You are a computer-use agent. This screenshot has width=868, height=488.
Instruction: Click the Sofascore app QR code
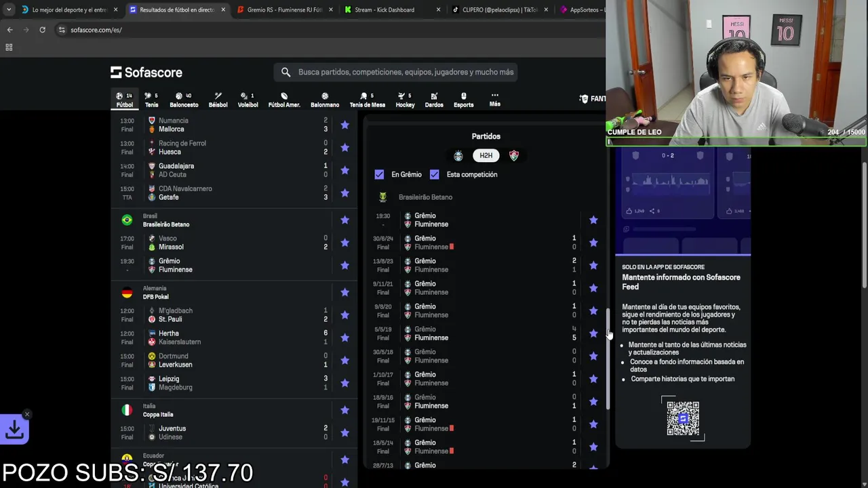coord(682,418)
